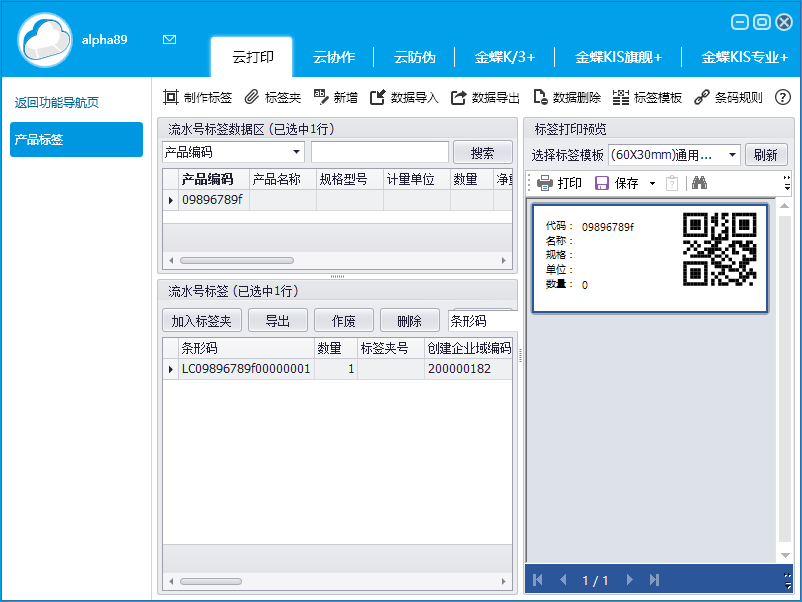This screenshot has height=602, width=802.
Task: Select the row marker for 09896789f
Action: (170, 200)
